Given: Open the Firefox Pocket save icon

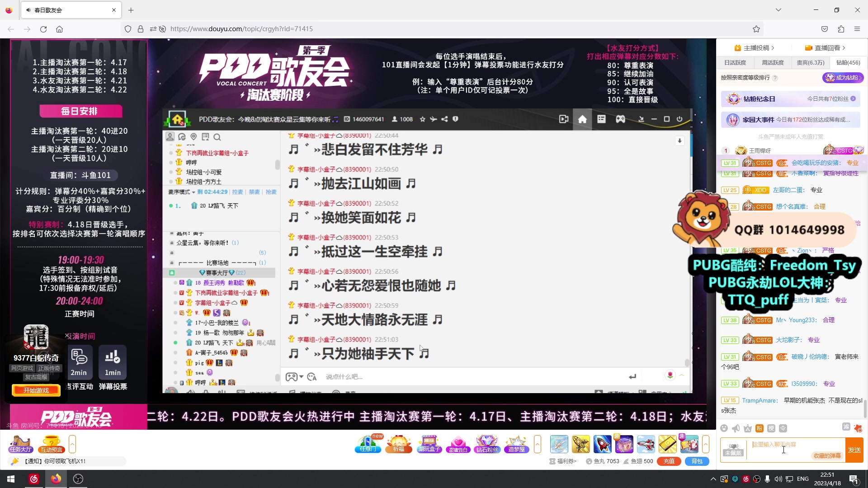Looking at the screenshot, I should [x=825, y=29].
